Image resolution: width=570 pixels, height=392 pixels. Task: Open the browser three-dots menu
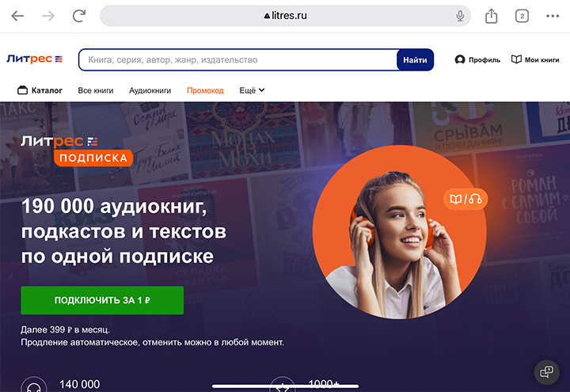553,16
